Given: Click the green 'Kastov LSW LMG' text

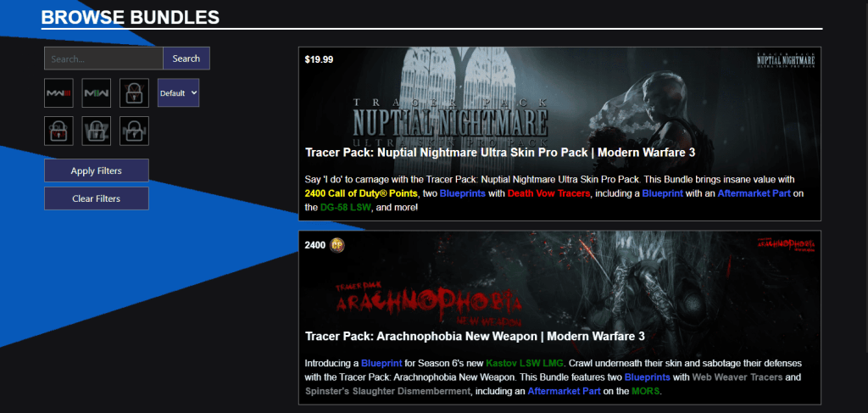Looking at the screenshot, I should (x=525, y=364).
